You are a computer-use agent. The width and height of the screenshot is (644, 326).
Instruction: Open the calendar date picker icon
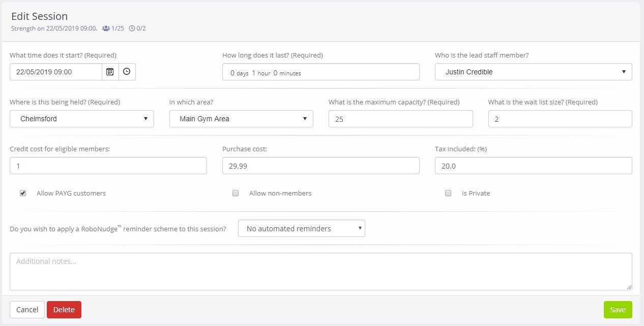[110, 72]
